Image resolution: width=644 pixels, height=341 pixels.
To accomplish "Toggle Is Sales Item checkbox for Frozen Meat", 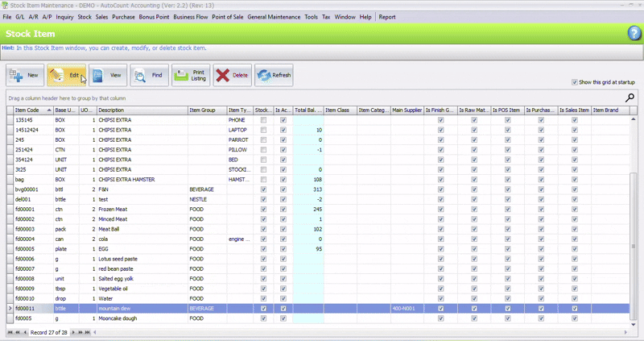I will click(x=574, y=209).
